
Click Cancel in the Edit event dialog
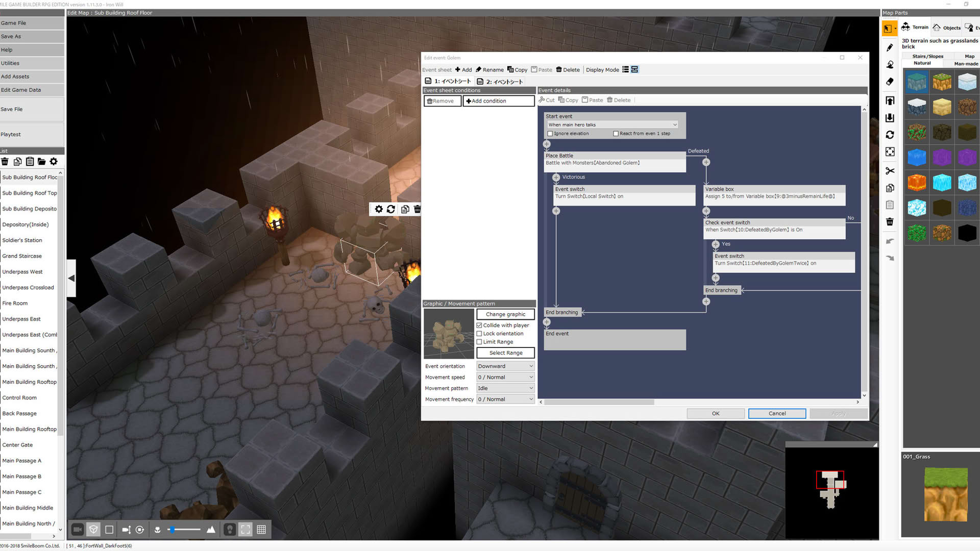click(777, 414)
